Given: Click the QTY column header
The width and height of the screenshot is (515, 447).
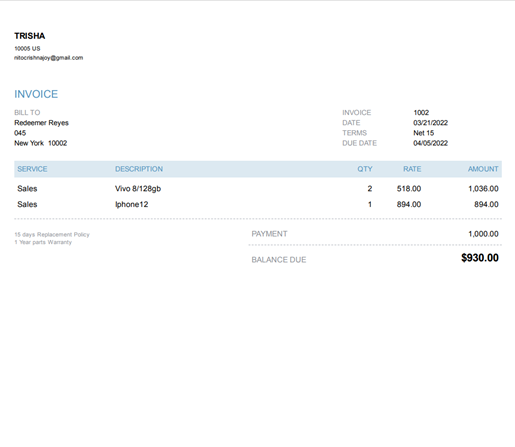Looking at the screenshot, I should 365,169.
